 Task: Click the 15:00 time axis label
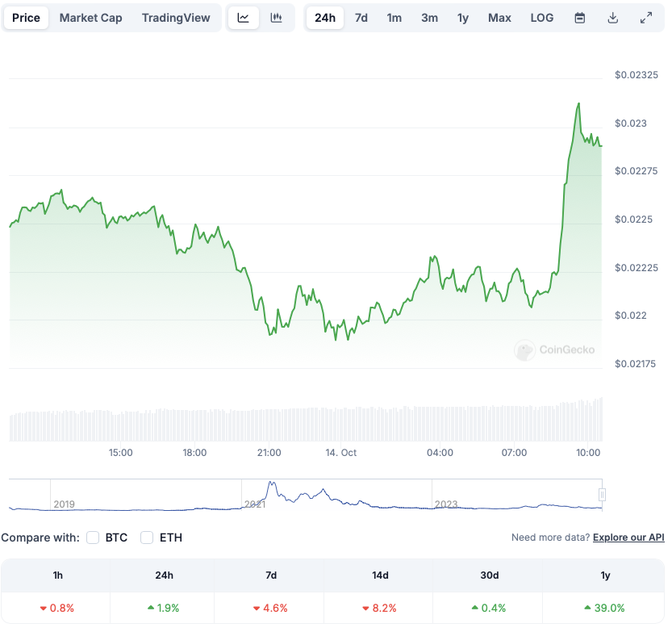tap(121, 453)
